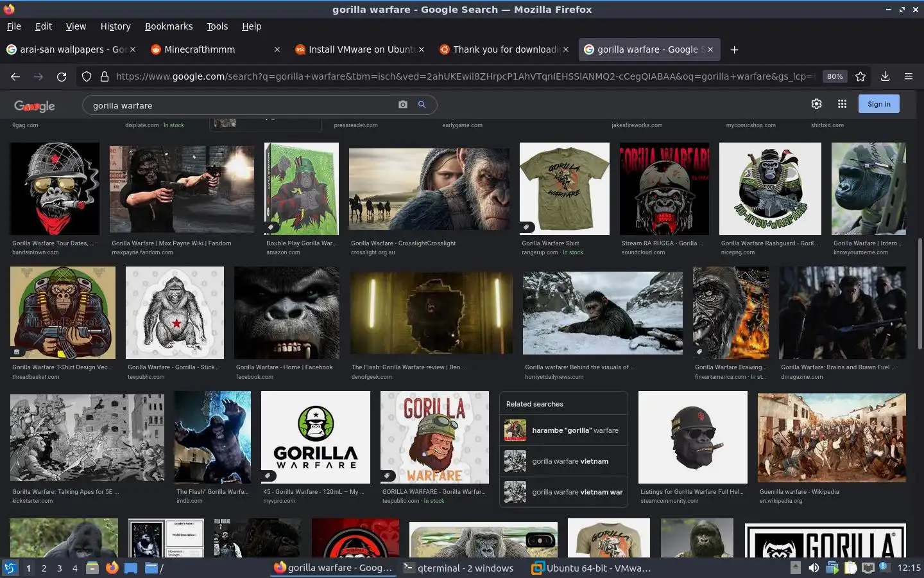The image size is (924, 578).
Task: Adjust volume via tray speaker icon
Action: coord(814,568)
